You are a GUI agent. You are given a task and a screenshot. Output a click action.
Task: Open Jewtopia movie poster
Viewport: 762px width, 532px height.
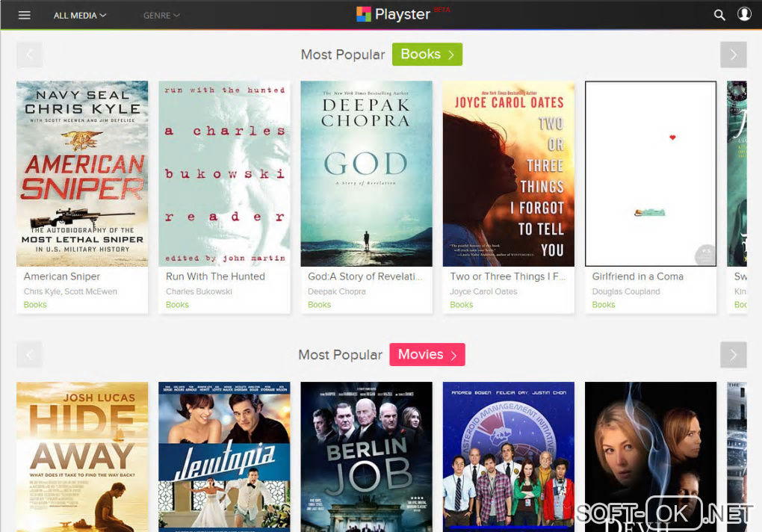224,457
